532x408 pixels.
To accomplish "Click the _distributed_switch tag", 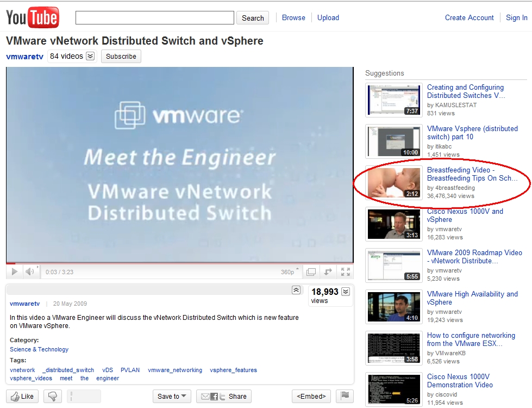I will [x=68, y=370].
